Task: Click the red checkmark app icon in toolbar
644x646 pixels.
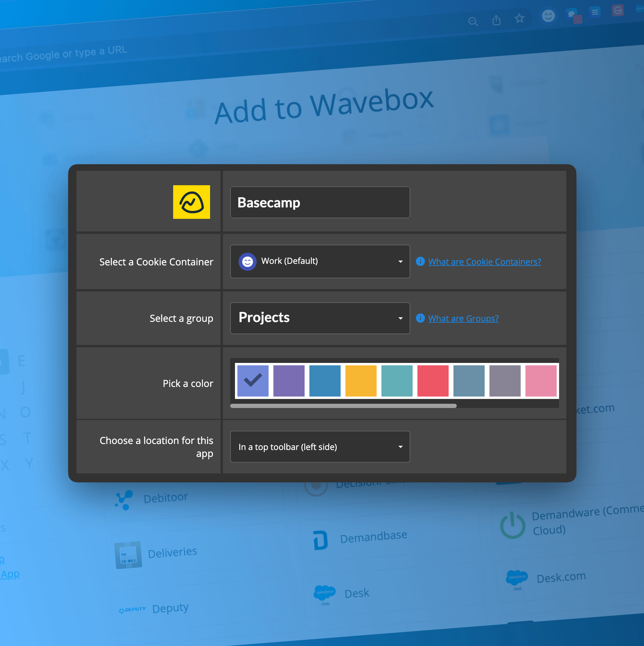Action: click(x=618, y=11)
